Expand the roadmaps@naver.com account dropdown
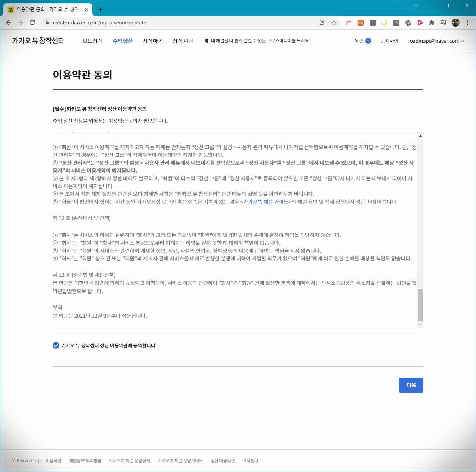This screenshot has height=472, width=476. tap(436, 41)
